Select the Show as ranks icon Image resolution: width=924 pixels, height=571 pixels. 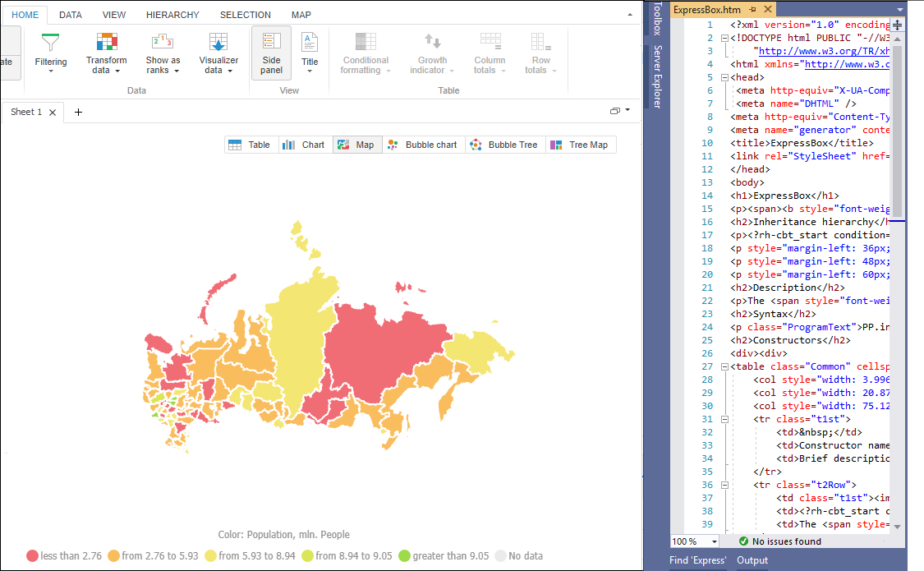coord(163,53)
